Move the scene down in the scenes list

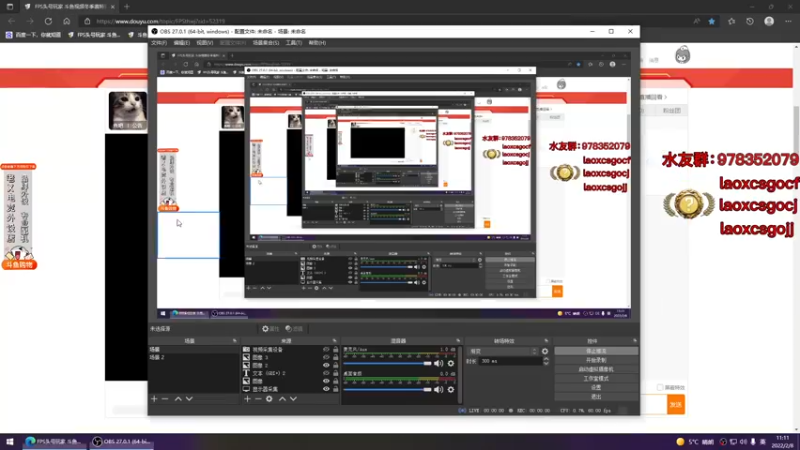click(x=189, y=398)
